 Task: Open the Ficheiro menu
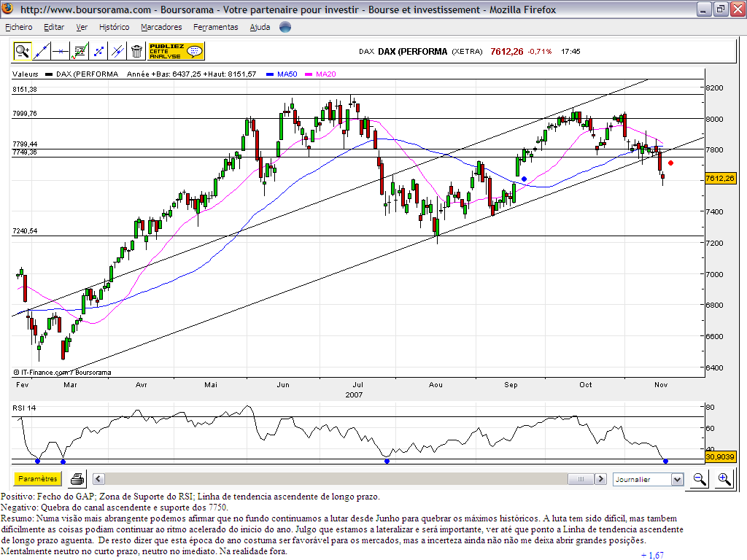click(18, 27)
